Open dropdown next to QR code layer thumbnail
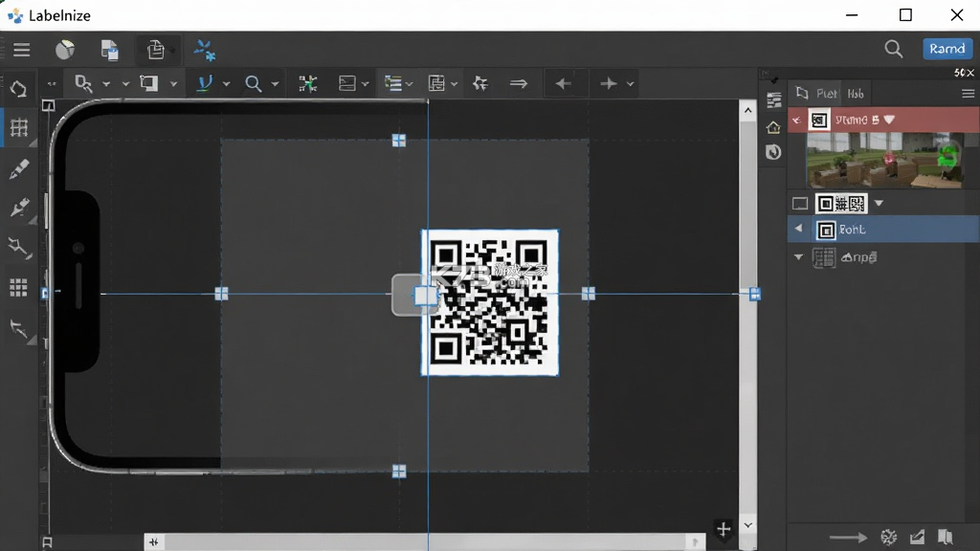The height and width of the screenshot is (551, 980). click(879, 203)
